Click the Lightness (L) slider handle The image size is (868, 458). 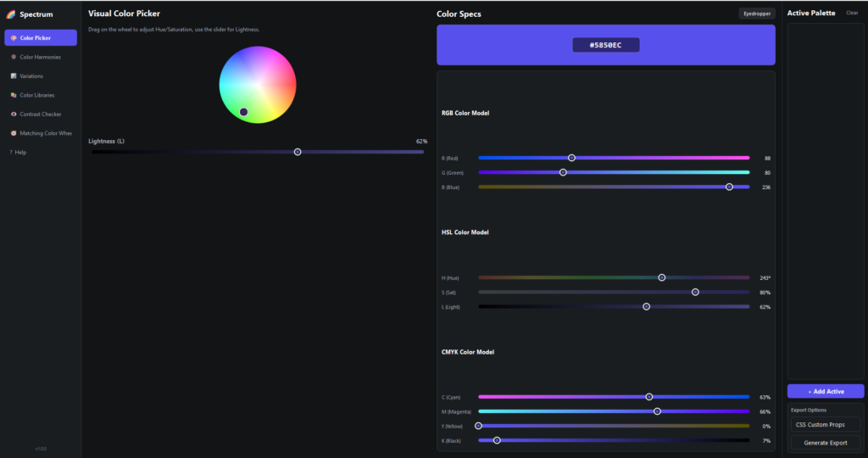tap(298, 152)
